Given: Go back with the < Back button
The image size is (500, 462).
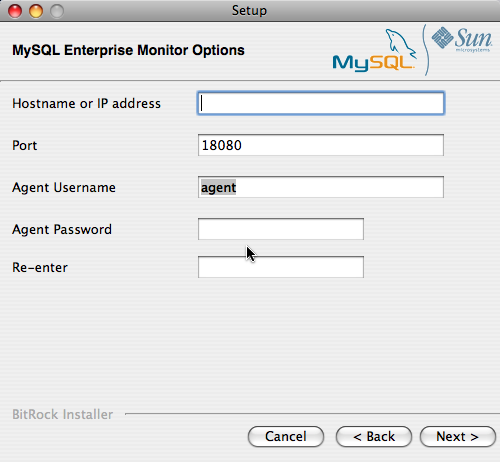Looking at the screenshot, I should (374, 436).
